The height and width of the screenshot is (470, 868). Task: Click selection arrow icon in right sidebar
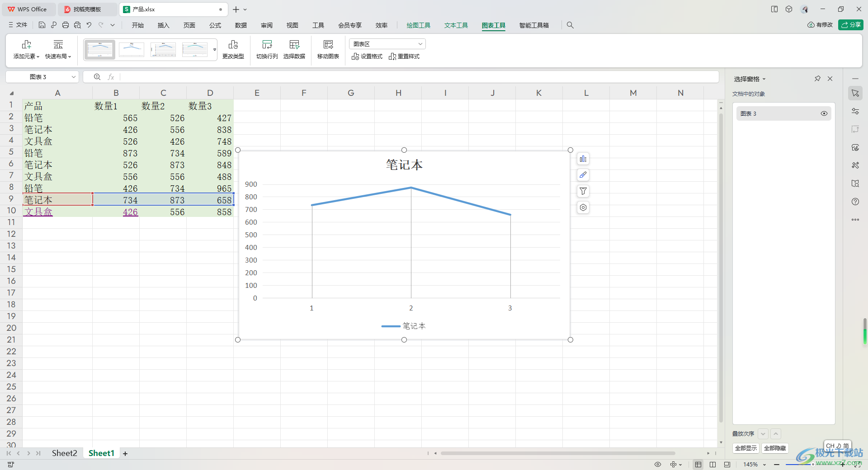point(855,93)
